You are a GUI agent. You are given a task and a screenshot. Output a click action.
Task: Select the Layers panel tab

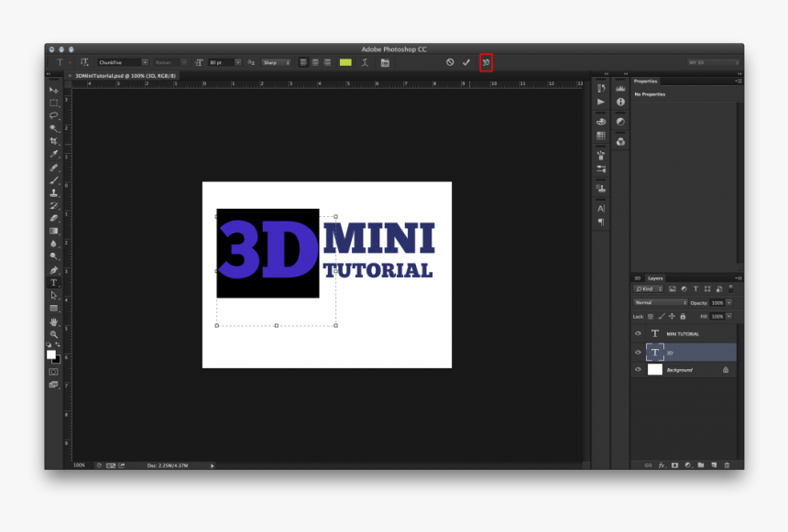point(655,277)
